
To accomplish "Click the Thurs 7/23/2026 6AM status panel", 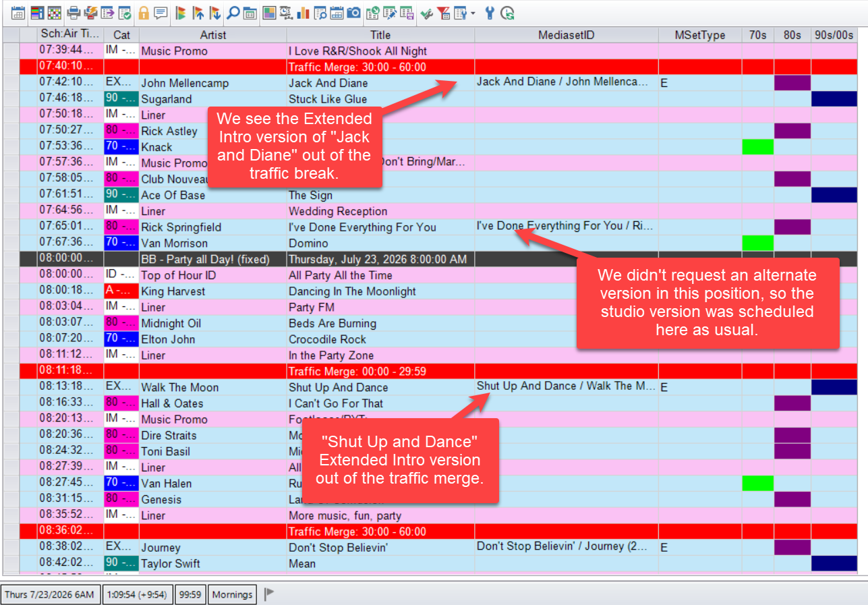I will [x=51, y=594].
